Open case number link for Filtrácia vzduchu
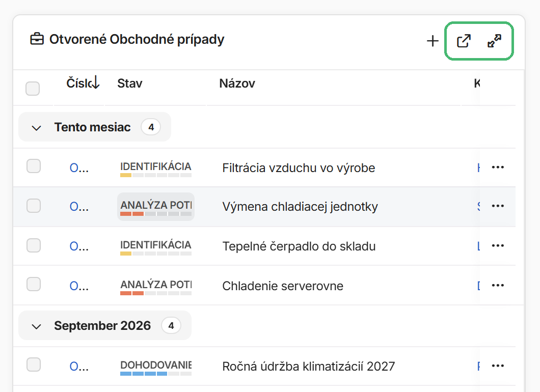 click(79, 168)
